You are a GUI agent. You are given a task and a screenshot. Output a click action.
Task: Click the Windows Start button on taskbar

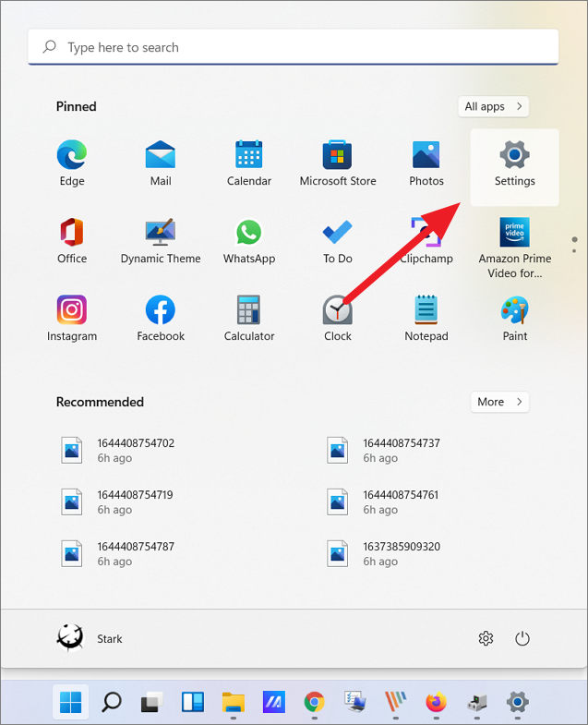point(71,702)
